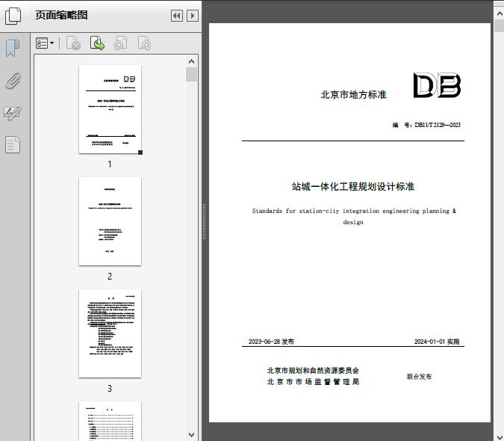Click '2024-01-01 实施' date text

coord(437,342)
